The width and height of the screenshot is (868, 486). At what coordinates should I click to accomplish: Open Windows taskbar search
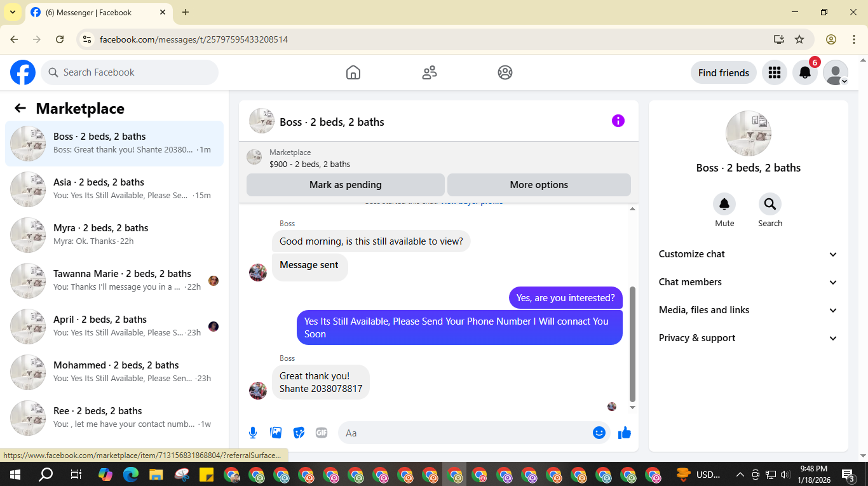46,475
